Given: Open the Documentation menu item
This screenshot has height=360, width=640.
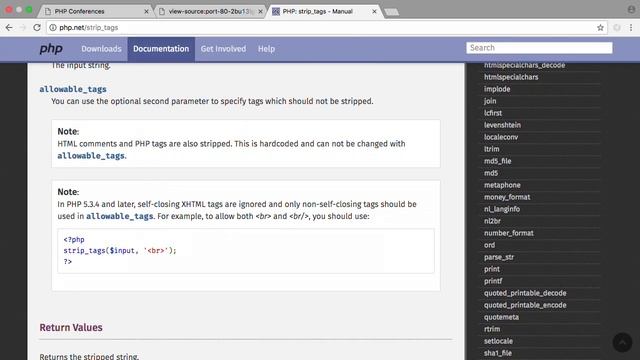Looking at the screenshot, I should (161, 49).
